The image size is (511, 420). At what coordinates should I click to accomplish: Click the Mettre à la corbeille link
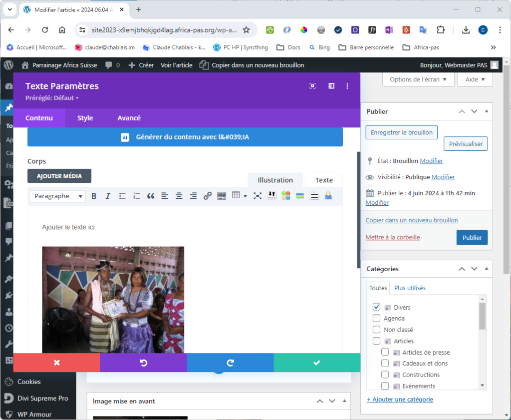click(392, 237)
